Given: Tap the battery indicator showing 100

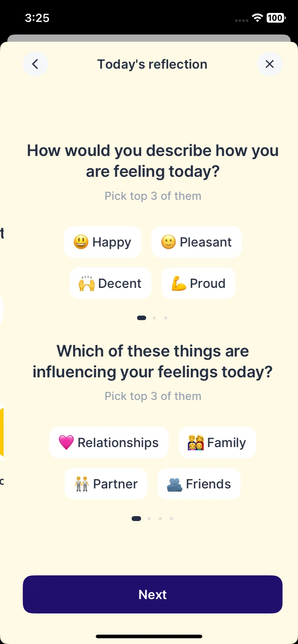Looking at the screenshot, I should click(276, 18).
